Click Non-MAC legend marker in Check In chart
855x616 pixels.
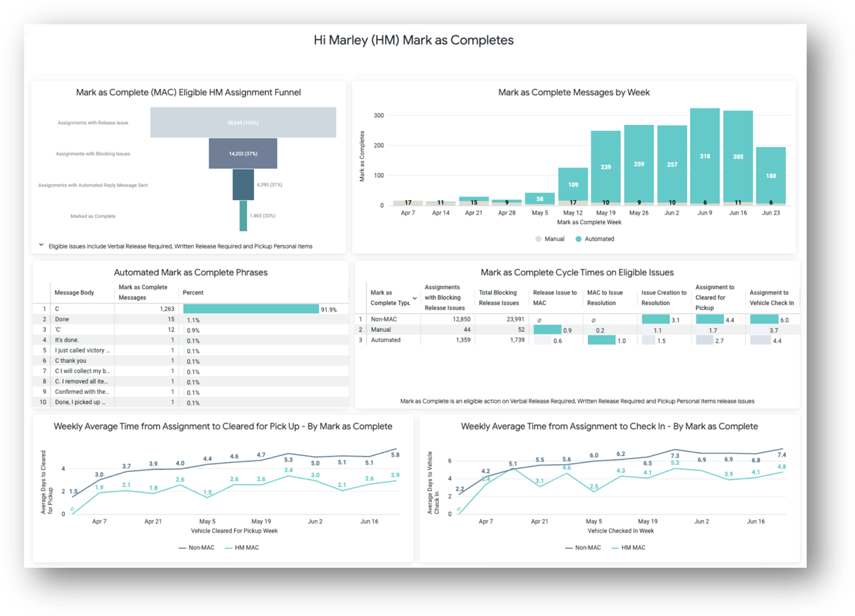click(x=569, y=548)
